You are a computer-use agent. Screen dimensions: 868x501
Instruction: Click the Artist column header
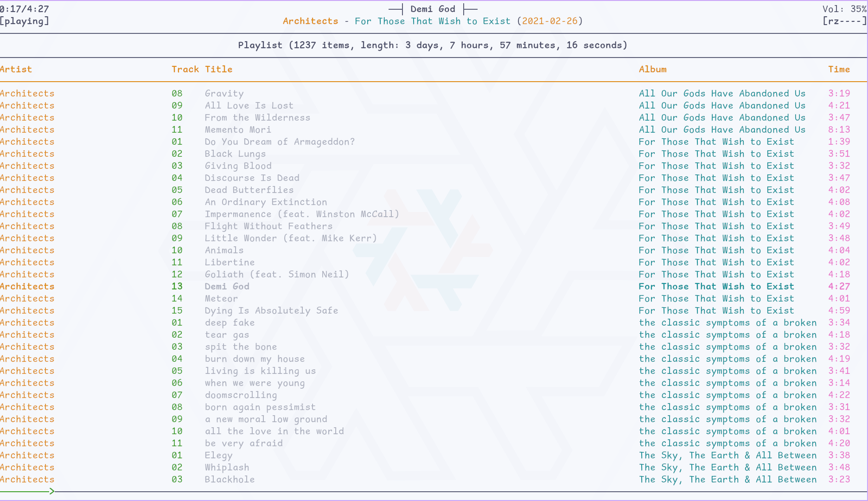[x=16, y=69]
